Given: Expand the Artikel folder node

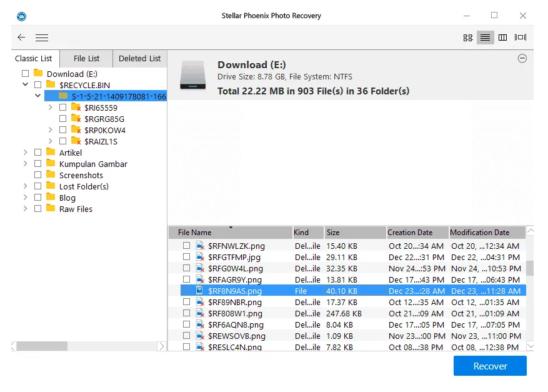Looking at the screenshot, I should pos(25,152).
